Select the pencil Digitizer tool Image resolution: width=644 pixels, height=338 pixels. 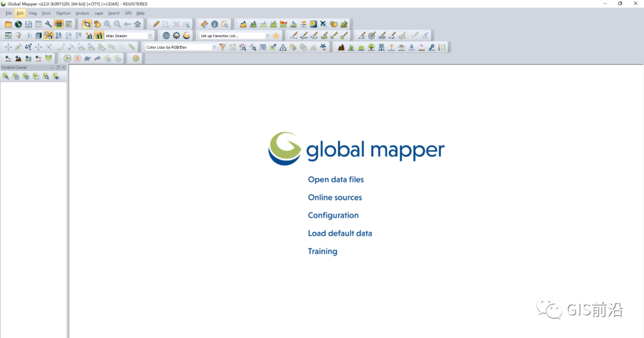156,24
